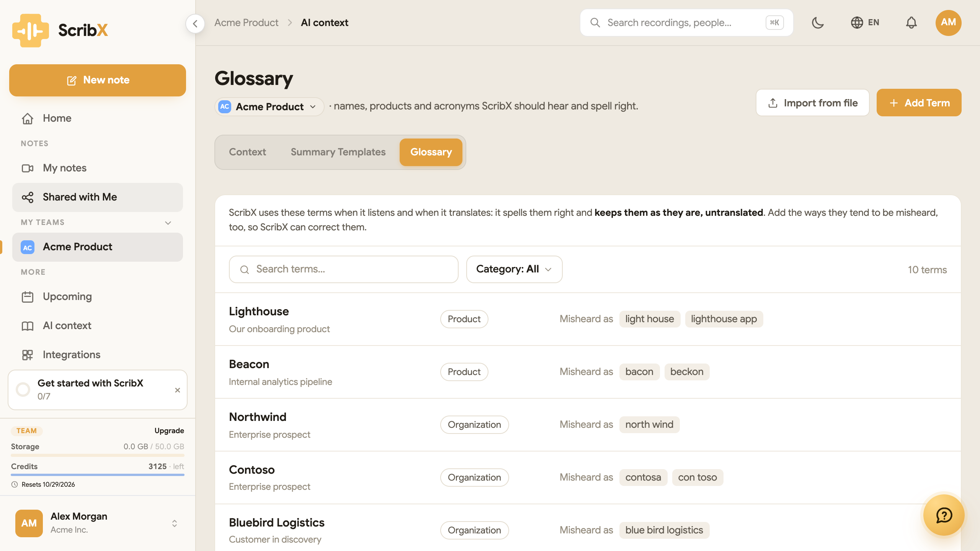Click the Acme Product breadcrumb
Image resolution: width=980 pixels, height=551 pixels.
[246, 23]
